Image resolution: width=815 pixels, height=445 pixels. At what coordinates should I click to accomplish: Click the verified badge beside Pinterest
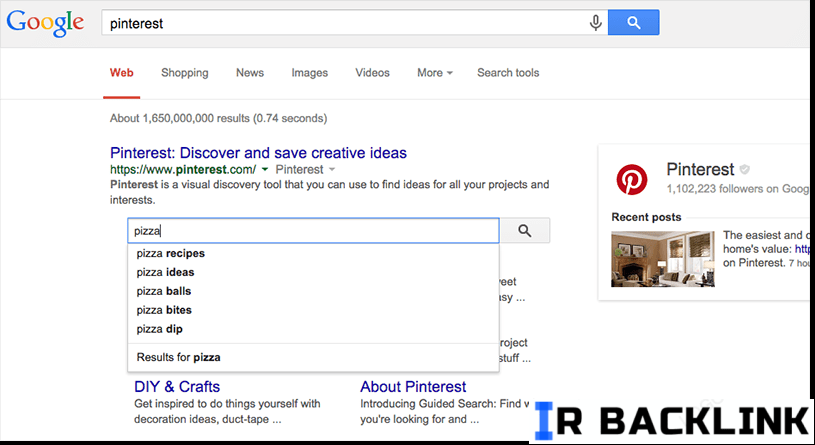(x=744, y=170)
